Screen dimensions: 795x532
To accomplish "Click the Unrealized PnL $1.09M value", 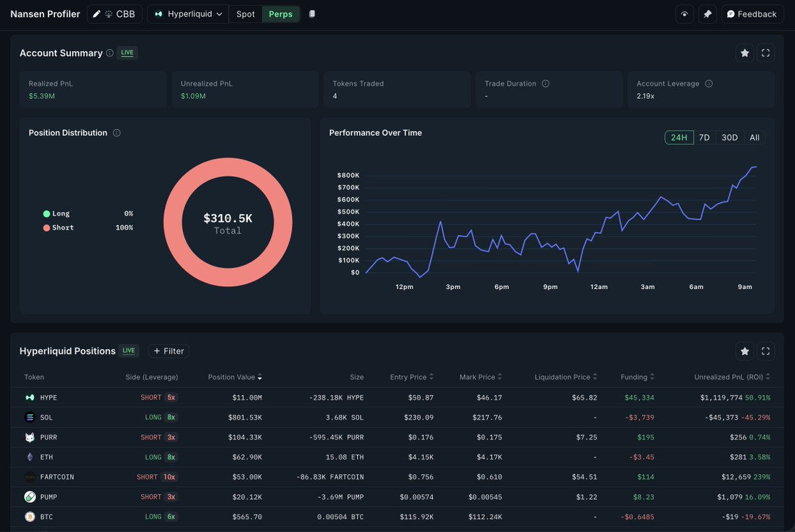I will [193, 96].
